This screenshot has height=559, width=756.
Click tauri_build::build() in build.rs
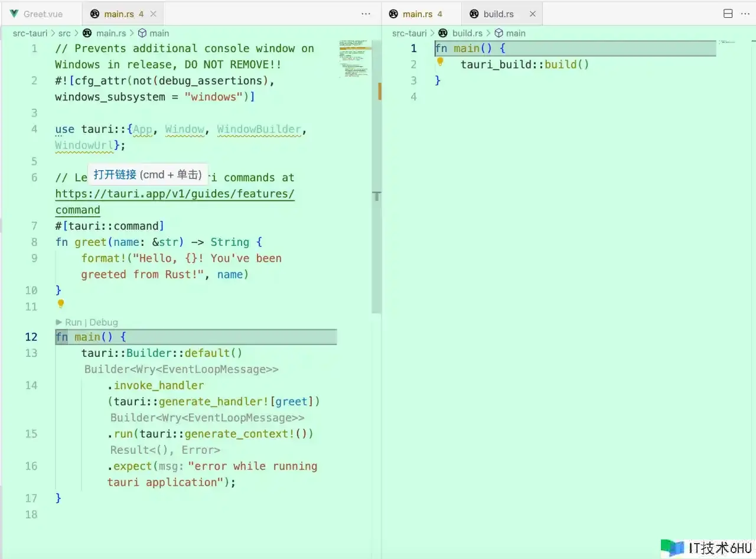[525, 64]
